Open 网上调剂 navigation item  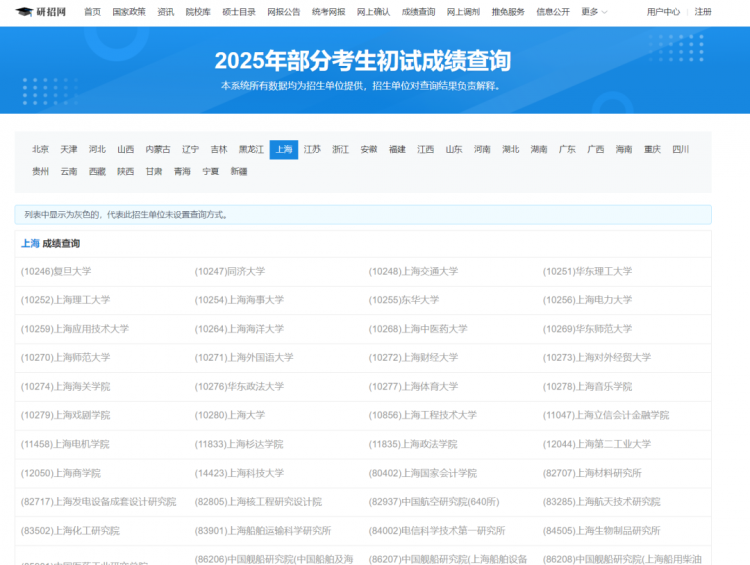[463, 11]
